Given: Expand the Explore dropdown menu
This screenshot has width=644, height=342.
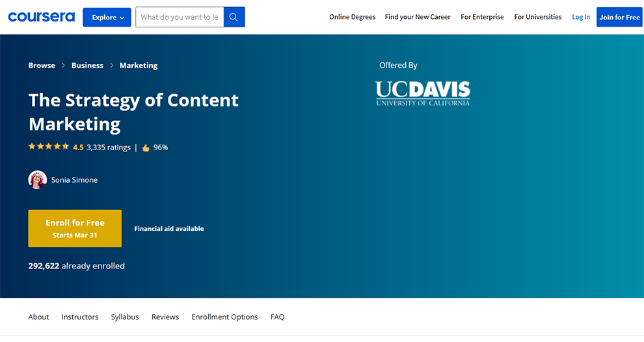Looking at the screenshot, I should (107, 18).
